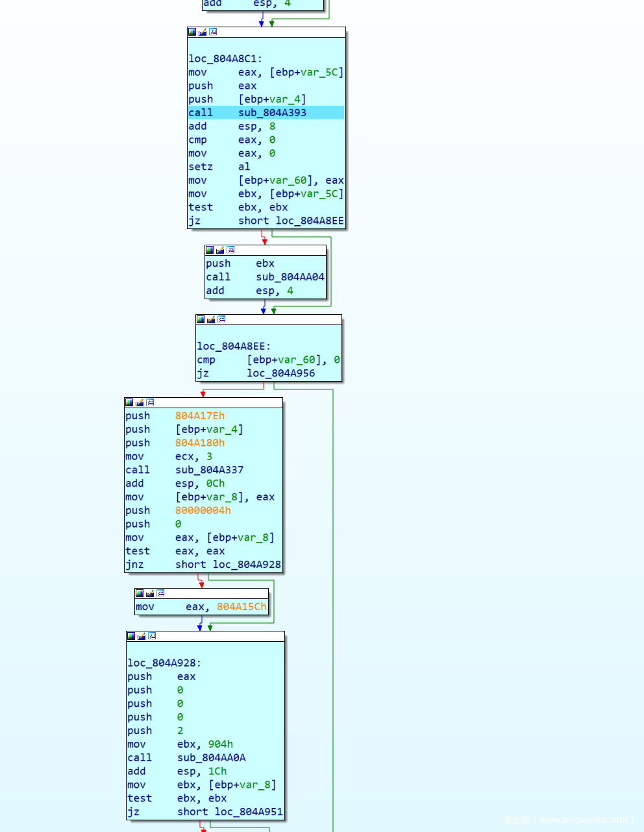The width and height of the screenshot is (644, 832).
Task: Click the group nodes icon on the loc_804A8C1 block
Action: pyautogui.click(x=213, y=32)
